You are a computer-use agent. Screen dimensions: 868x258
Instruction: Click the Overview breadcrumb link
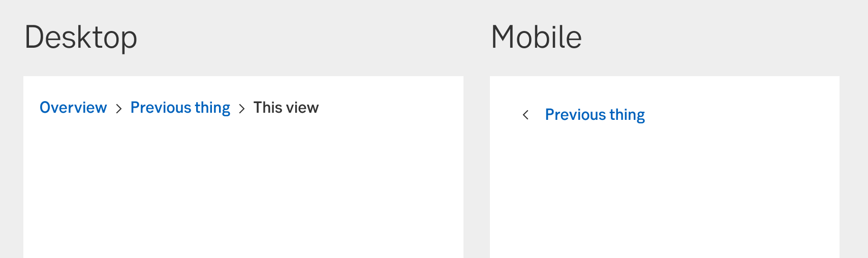pos(73,108)
